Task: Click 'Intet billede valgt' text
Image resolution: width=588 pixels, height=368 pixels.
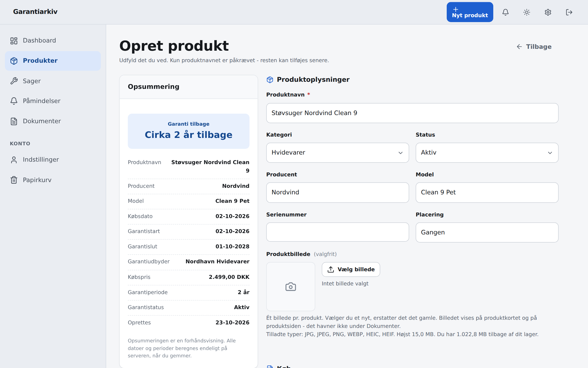Action: point(345,283)
